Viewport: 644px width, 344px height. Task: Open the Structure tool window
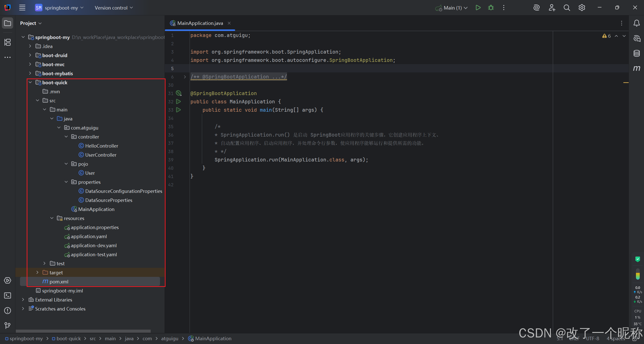click(8, 42)
